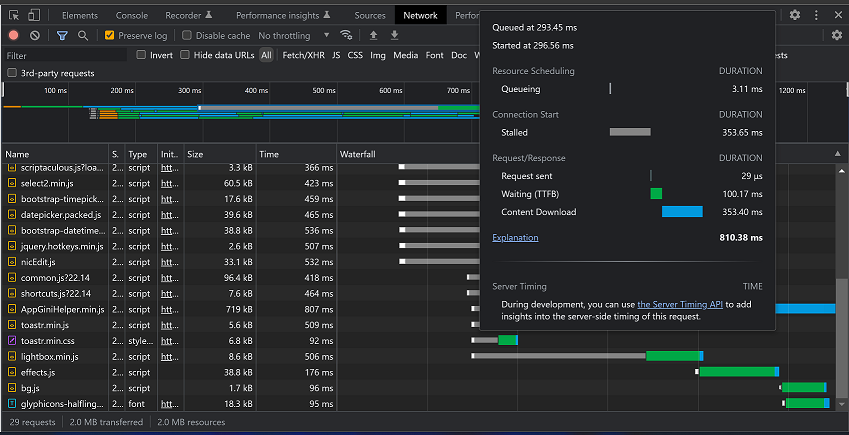Click the bg.js script icon
This screenshot has height=435, width=849.
[x=12, y=388]
